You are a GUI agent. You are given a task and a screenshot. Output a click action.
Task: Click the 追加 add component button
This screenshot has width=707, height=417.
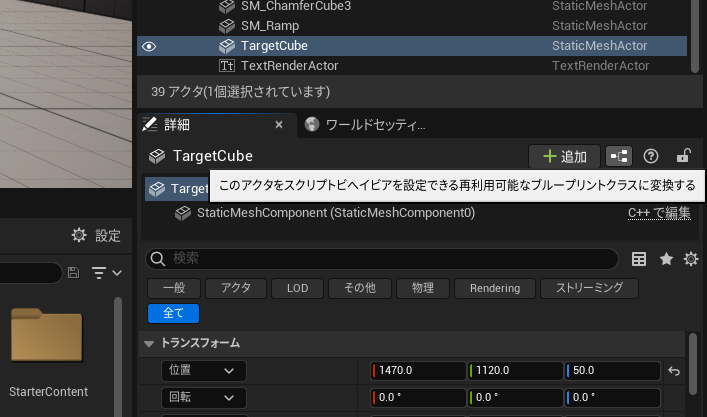[564, 156]
